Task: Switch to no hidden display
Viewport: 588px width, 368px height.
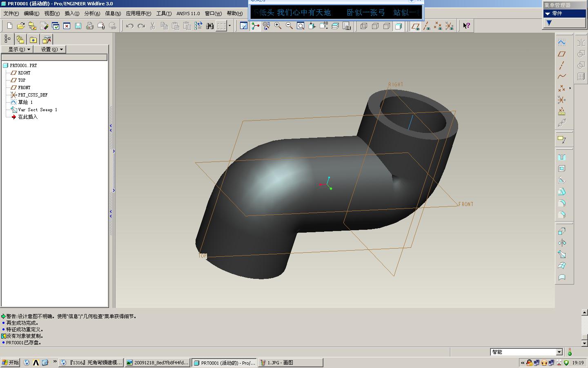Action: pos(387,26)
